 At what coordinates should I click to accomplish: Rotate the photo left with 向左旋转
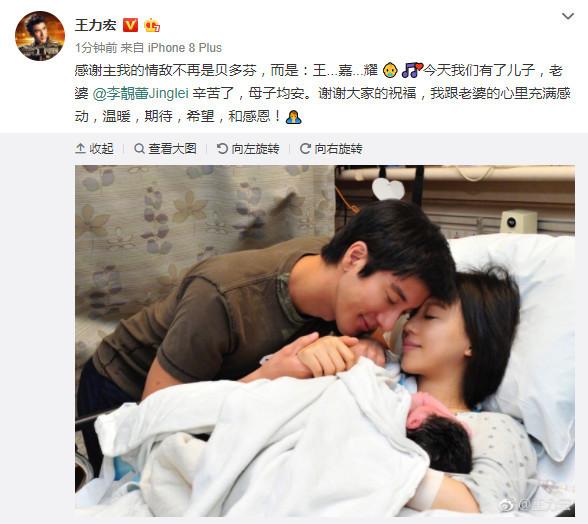[x=248, y=149]
